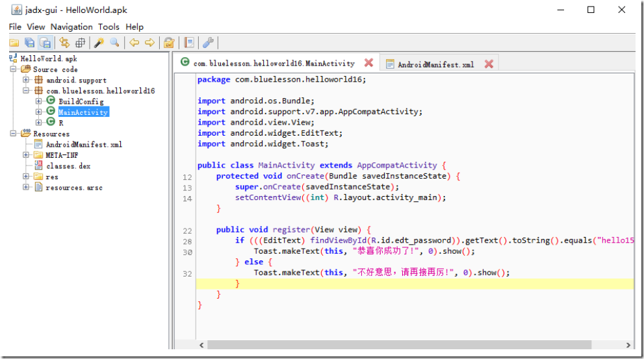The height and width of the screenshot is (359, 644).
Task: Toggle the deobfuscation padlock icon
Action: click(x=169, y=43)
